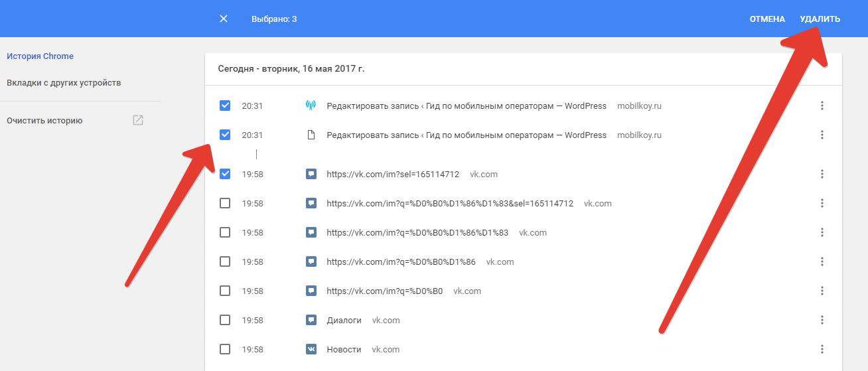Open more actions for first mobilkoy.ru entry
This screenshot has height=371, width=868.
[822, 106]
